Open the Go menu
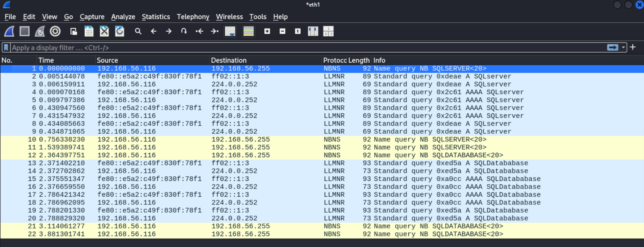Image resolution: width=644 pixels, height=247 pixels. pos(68,17)
